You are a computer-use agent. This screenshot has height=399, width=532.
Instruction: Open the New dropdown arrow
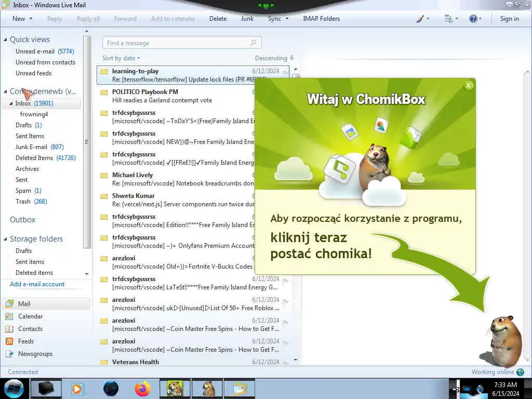point(31,19)
